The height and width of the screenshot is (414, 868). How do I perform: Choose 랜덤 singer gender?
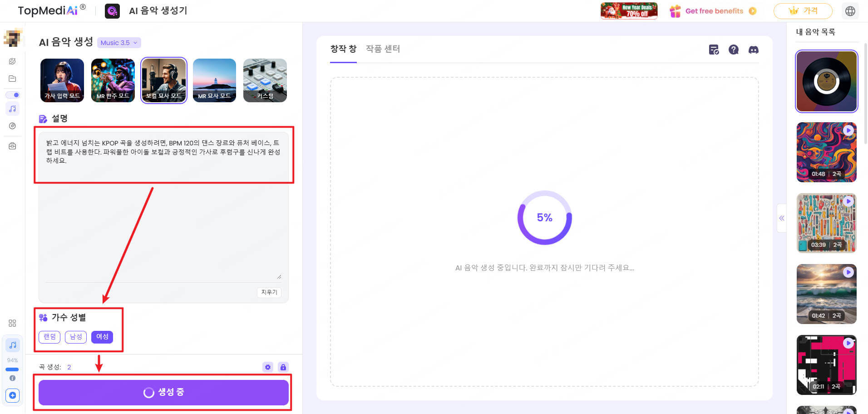(x=49, y=337)
